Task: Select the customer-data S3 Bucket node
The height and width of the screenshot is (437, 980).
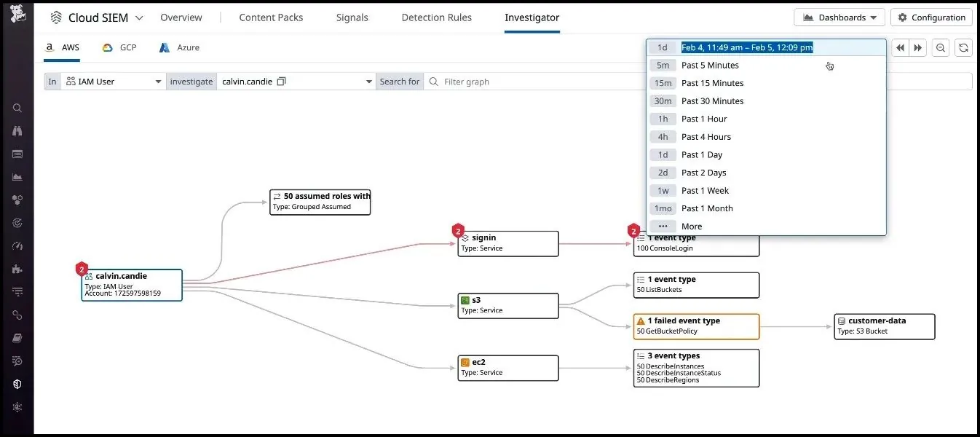Action: point(885,326)
